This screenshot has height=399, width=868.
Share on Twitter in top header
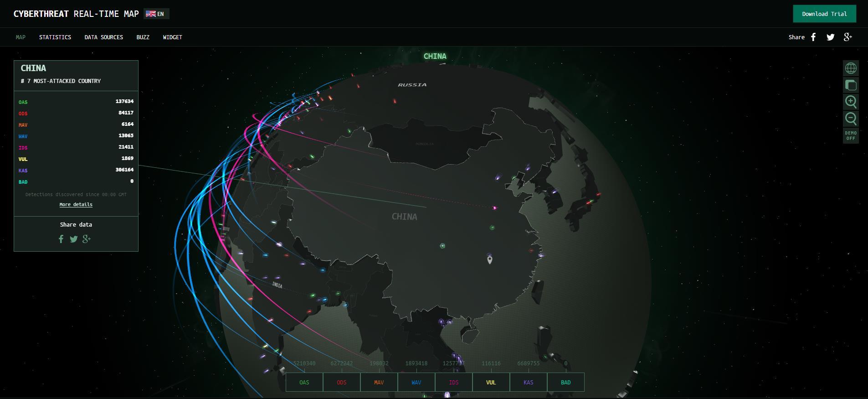(x=830, y=37)
